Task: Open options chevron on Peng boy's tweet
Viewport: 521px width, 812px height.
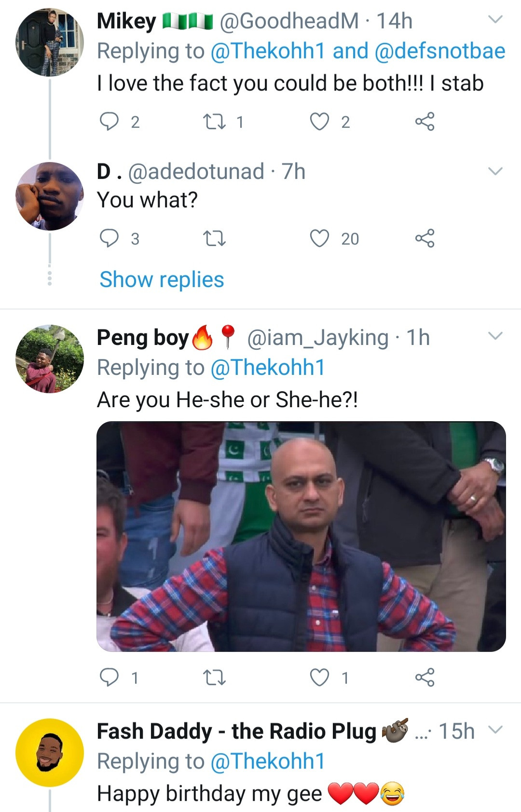Action: tap(495, 336)
